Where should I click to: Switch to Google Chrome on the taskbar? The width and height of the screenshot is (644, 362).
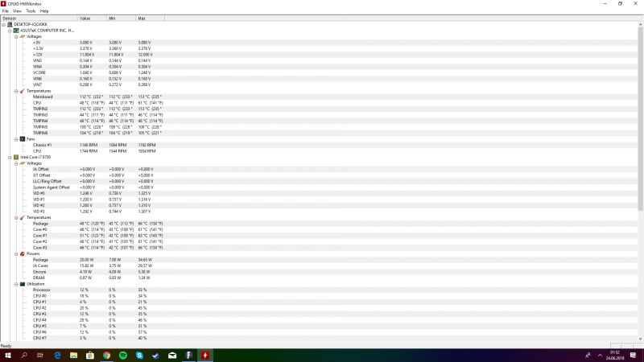(x=106, y=356)
